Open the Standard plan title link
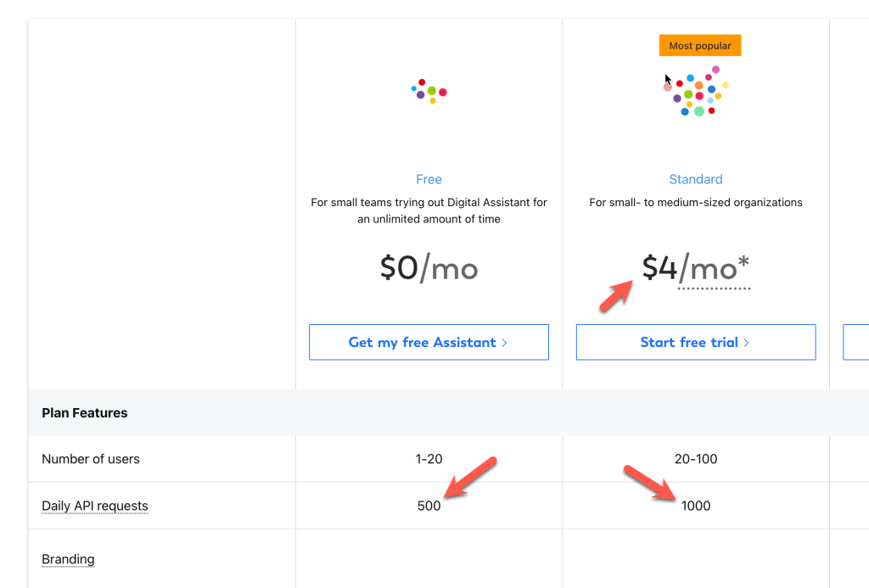869x588 pixels. click(696, 180)
